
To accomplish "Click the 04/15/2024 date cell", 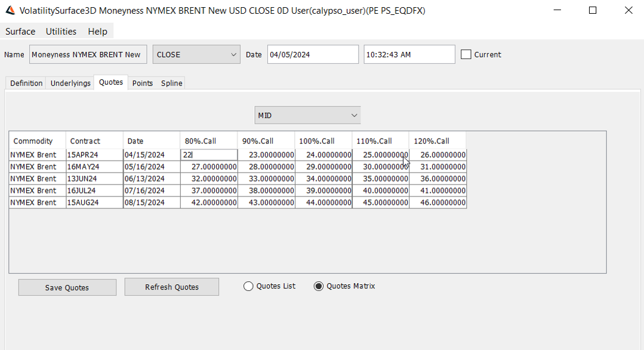I will click(x=152, y=155).
